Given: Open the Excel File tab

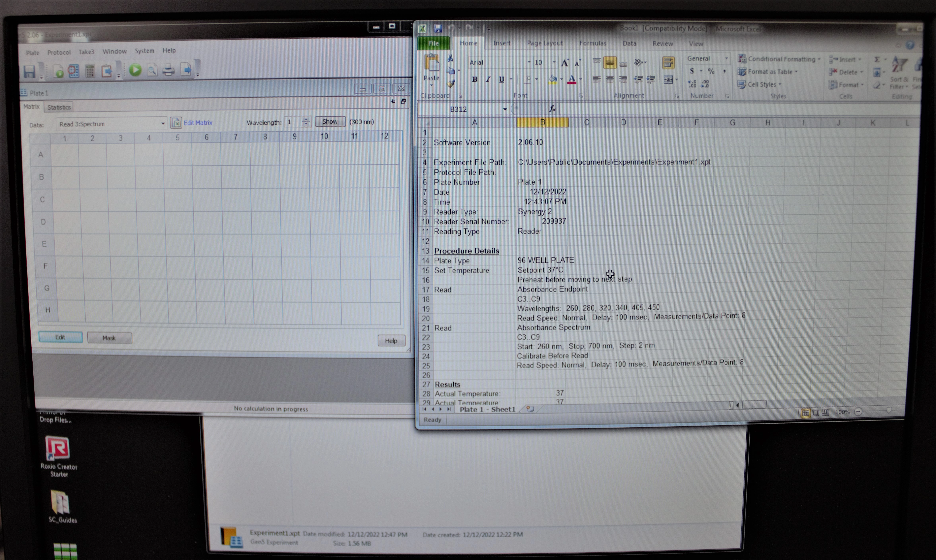Looking at the screenshot, I should (433, 43).
